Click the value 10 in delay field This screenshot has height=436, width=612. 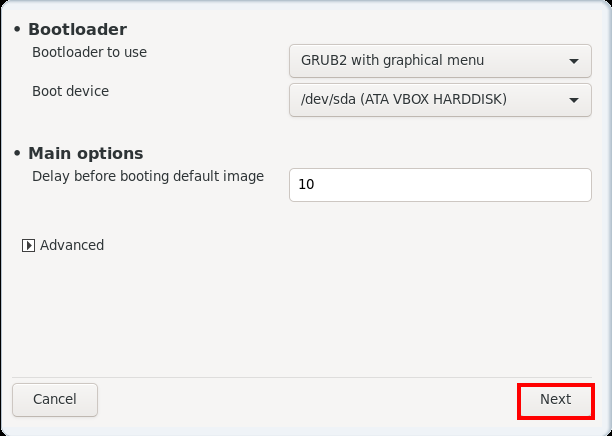306,185
